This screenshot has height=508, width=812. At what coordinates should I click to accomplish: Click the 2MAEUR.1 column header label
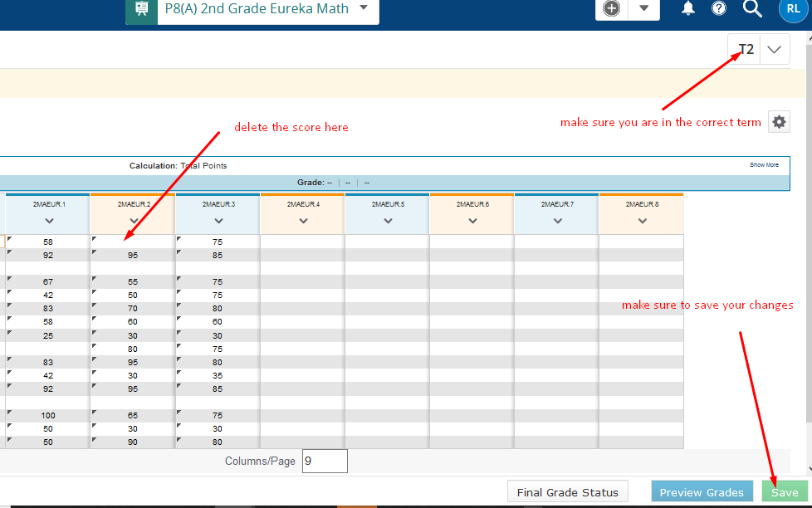(49, 204)
